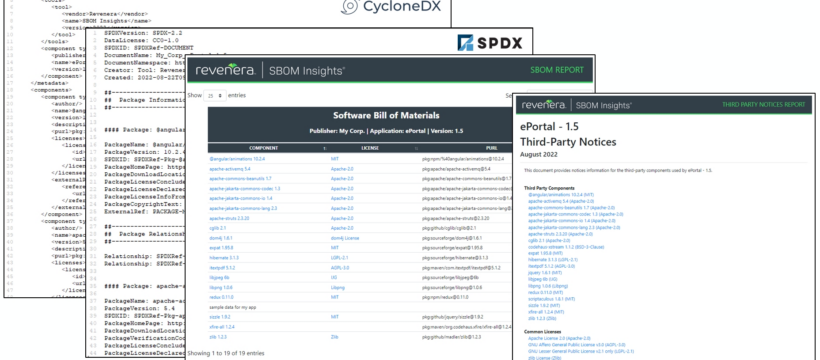Viewport: 820px width, 360px height.
Task: Open itextpdf 5.1.2 (AGPL-3.0) notice link
Action: pos(552,266)
